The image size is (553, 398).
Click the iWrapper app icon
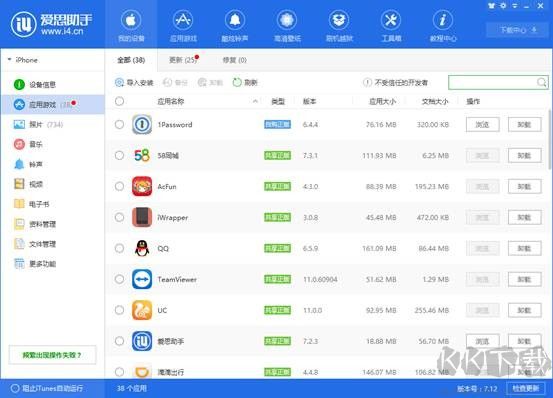point(142,217)
